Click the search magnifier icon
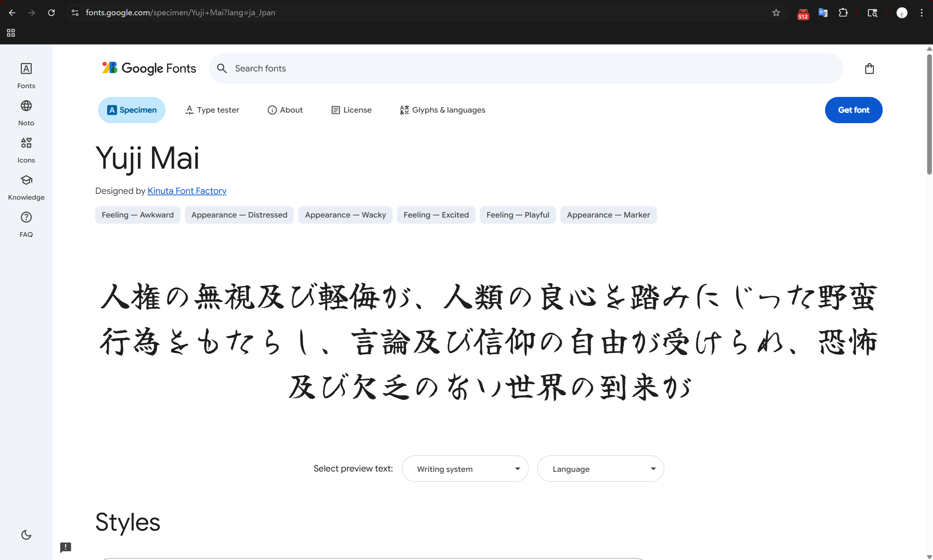This screenshot has height=560, width=933. click(x=222, y=68)
